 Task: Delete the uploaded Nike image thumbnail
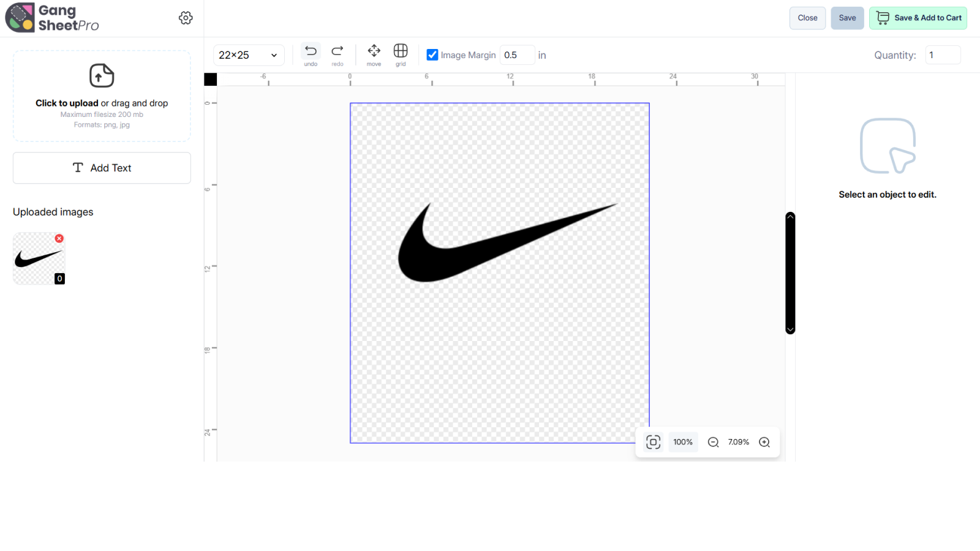[x=59, y=238]
